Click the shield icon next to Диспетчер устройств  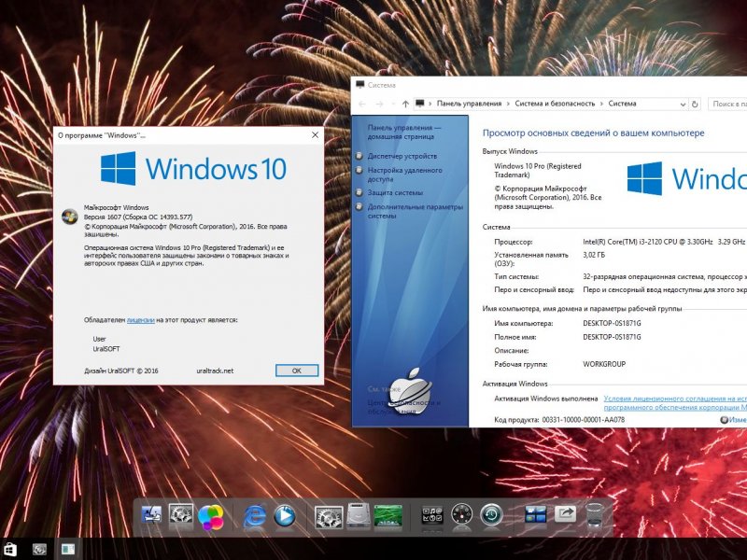(x=359, y=156)
